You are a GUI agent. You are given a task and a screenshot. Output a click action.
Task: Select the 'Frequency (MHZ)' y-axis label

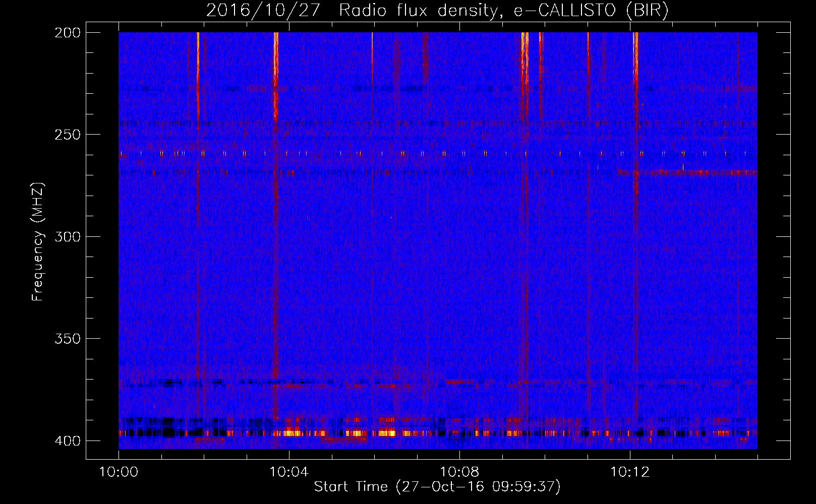(x=38, y=241)
